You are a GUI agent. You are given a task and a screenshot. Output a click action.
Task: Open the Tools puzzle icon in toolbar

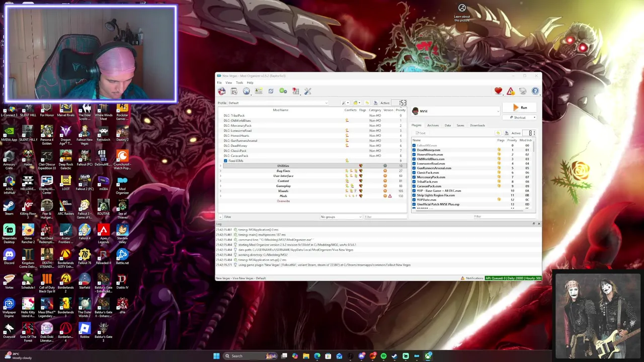coord(295,91)
